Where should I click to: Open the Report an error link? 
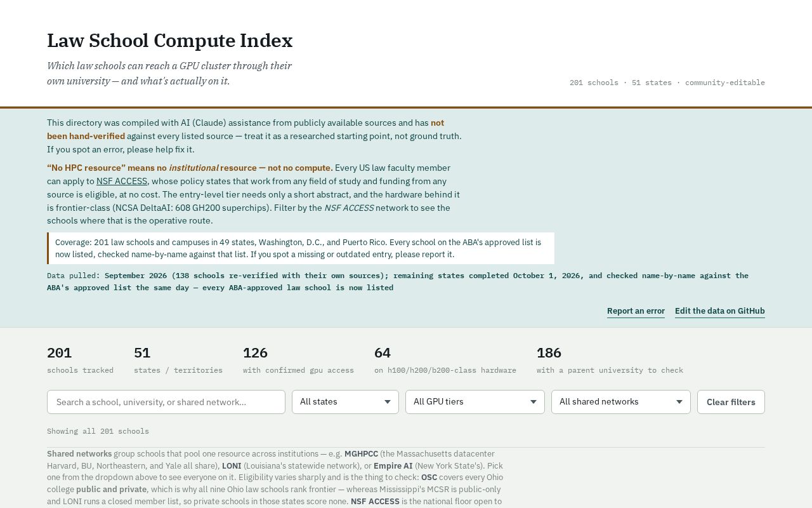tap(636, 311)
